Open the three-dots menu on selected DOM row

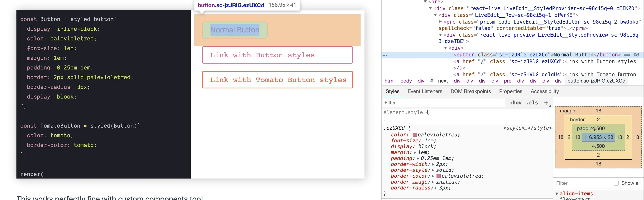click(385, 55)
